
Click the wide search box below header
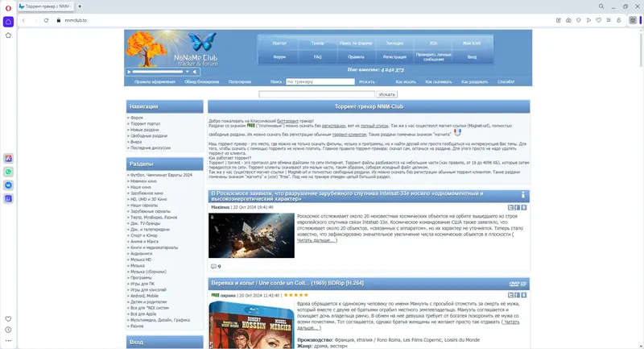pos(316,94)
